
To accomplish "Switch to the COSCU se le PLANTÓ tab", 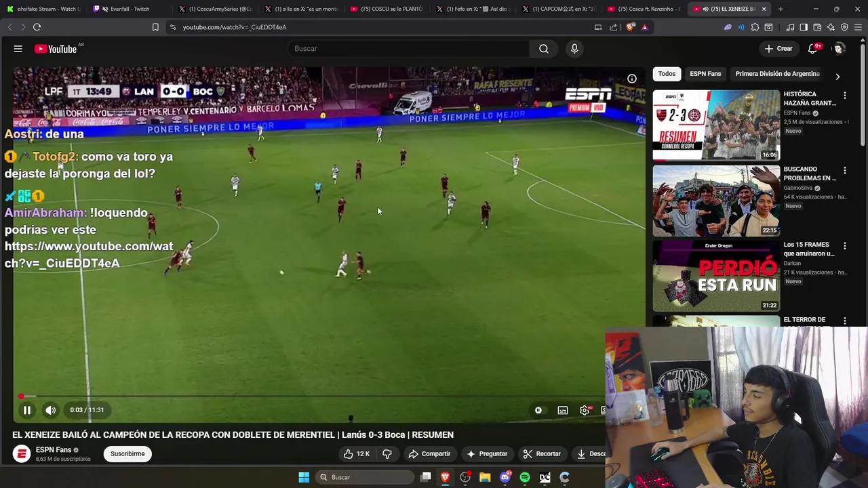I will tap(387, 9).
